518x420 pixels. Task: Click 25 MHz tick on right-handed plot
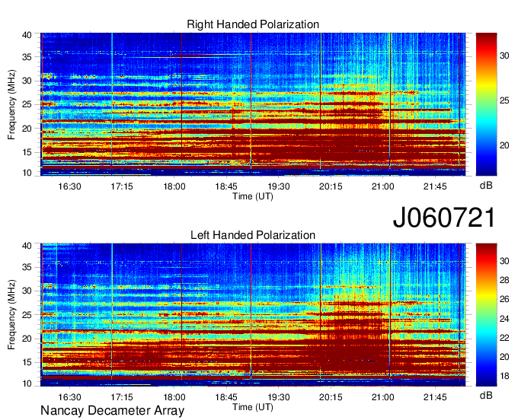(27, 105)
